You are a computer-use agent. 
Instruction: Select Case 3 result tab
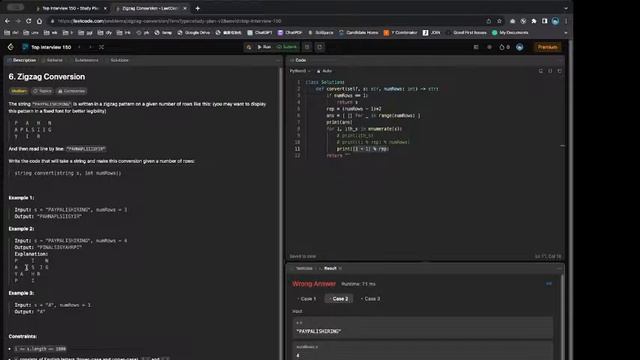click(371, 299)
